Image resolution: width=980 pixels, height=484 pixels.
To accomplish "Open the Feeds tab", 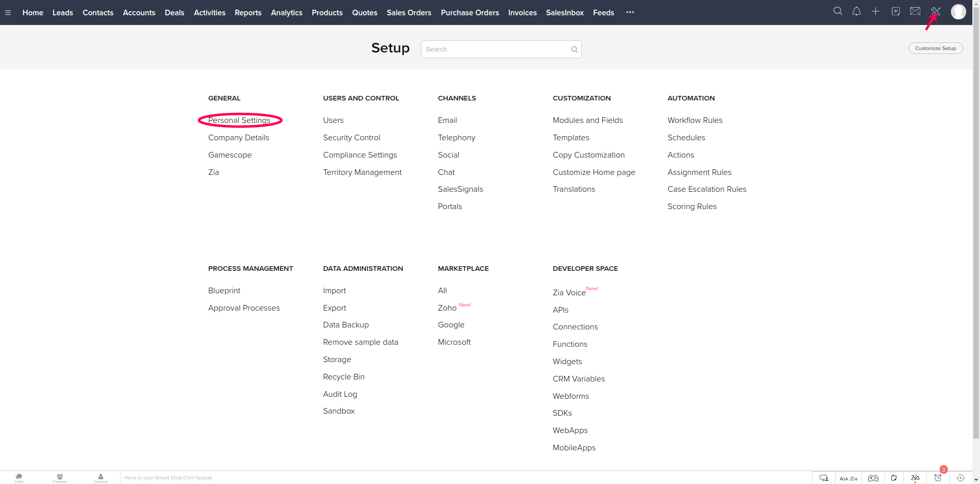I will (603, 13).
